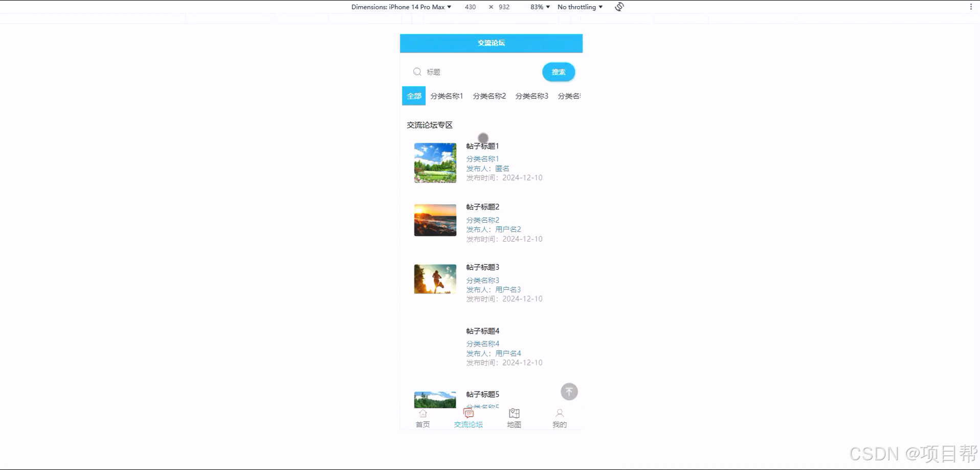This screenshot has height=470, width=980.
Task: Click the rotate device orientation icon
Action: pos(618,7)
